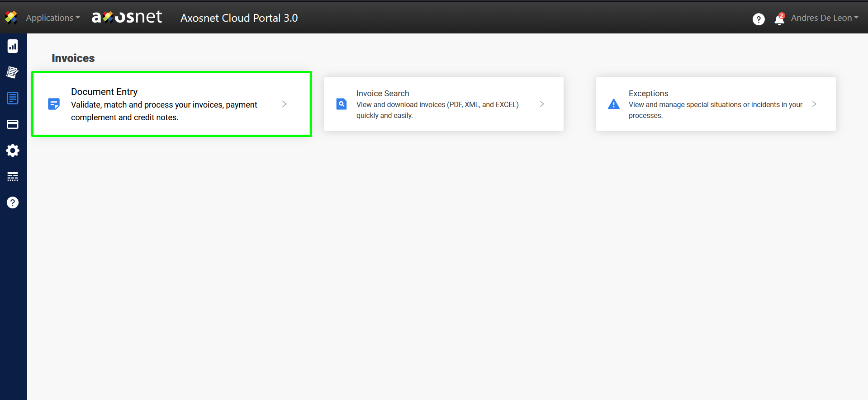868x400 pixels.
Task: Open the payment card icon in sidebar
Action: pos(13,124)
